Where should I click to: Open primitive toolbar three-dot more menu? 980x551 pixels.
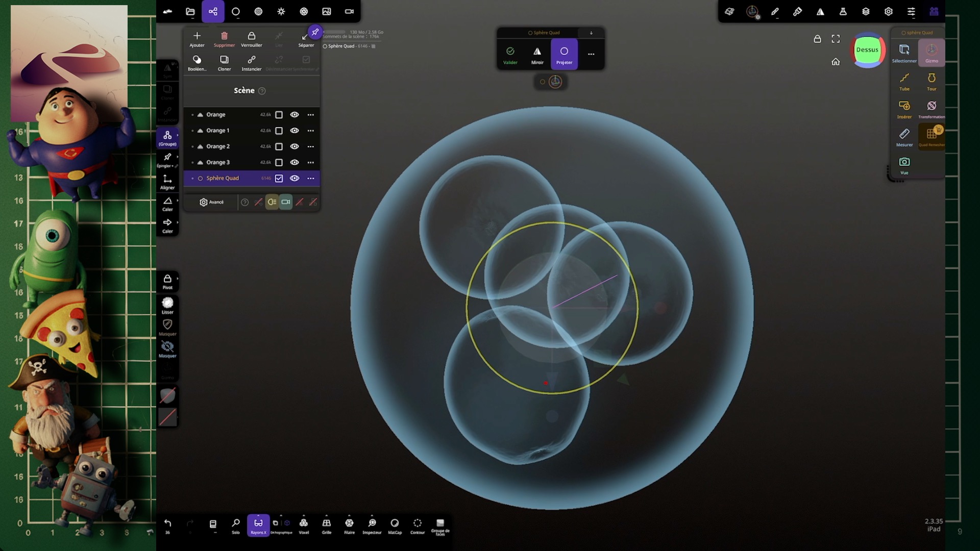pos(591,54)
